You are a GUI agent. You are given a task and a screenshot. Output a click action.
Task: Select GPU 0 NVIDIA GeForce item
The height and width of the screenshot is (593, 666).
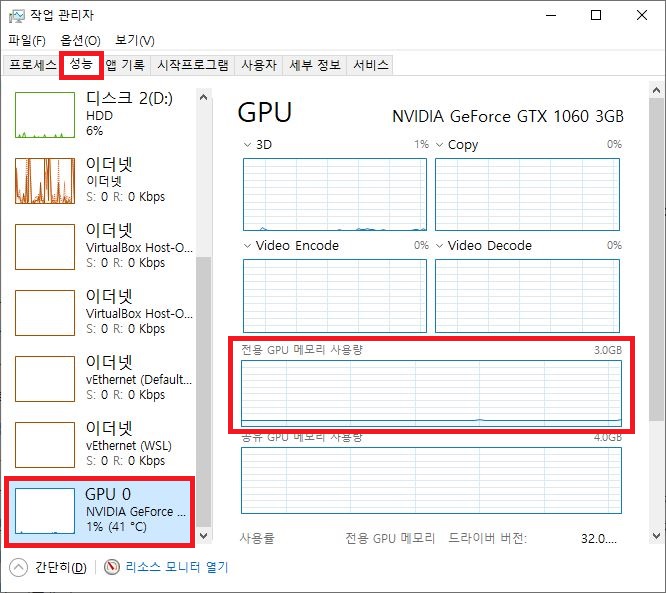tap(100, 511)
